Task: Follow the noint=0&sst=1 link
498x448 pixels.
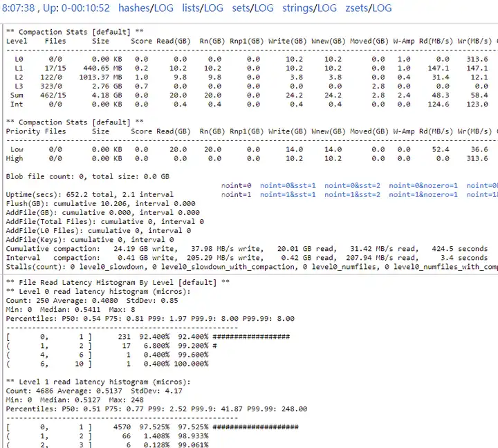Action: click(x=288, y=186)
